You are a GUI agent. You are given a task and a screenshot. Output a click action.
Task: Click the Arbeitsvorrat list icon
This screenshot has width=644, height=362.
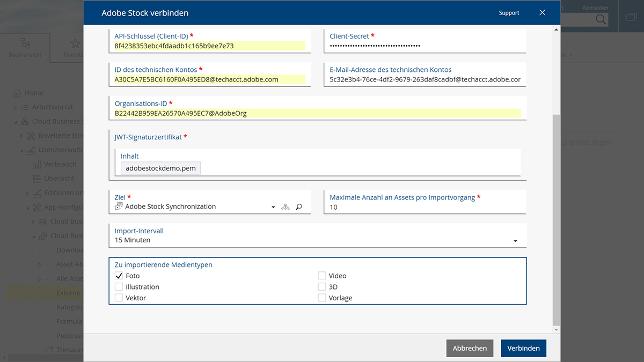26,107
